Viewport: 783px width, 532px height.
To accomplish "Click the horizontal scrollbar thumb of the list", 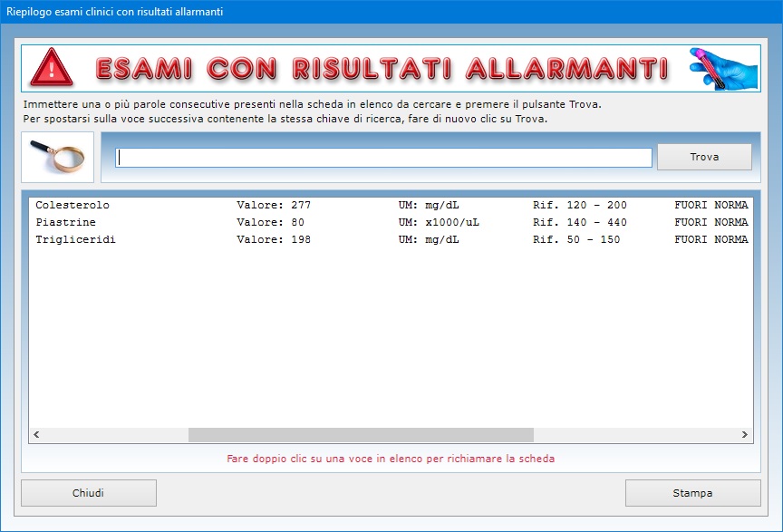I will coord(361,435).
